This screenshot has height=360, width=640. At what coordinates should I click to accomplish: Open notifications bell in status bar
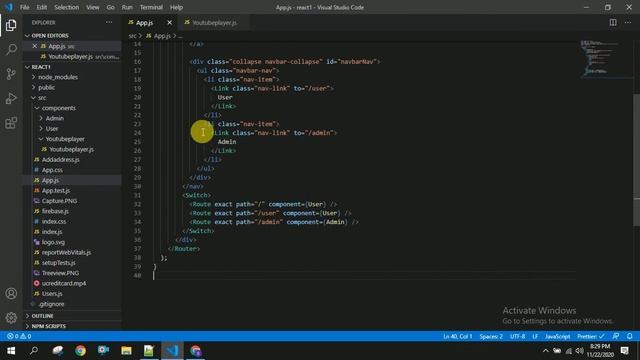630,336
